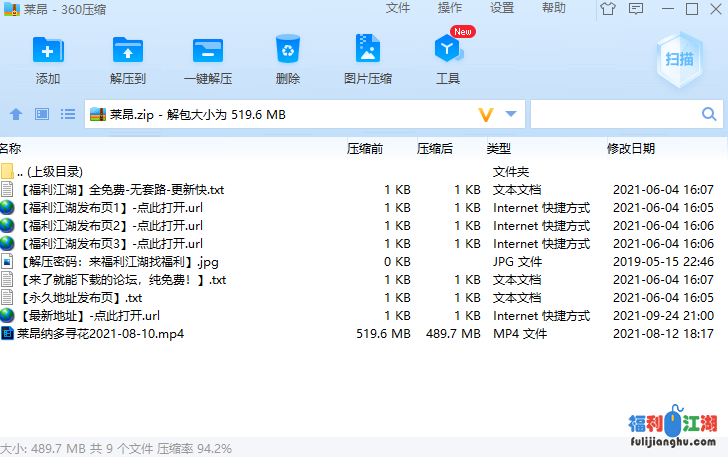This screenshot has width=728, height=457.
Task: Click the orange V icon in the address bar
Action: [487, 114]
